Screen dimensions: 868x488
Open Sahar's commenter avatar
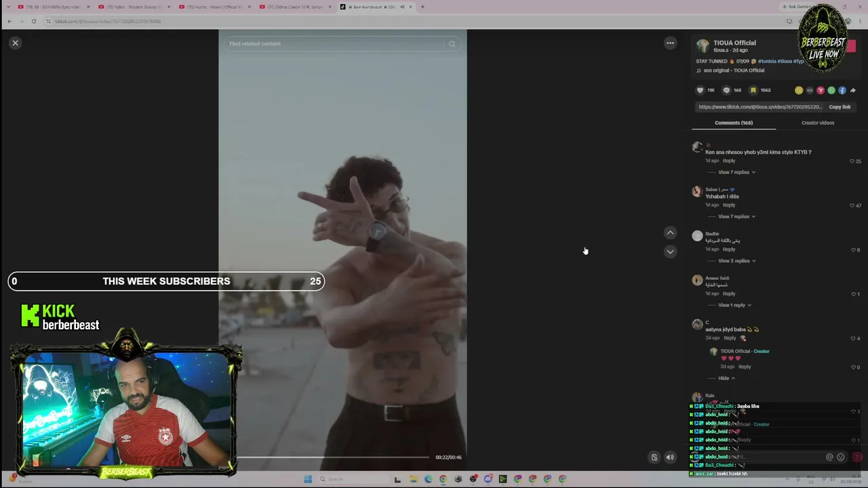pyautogui.click(x=697, y=192)
